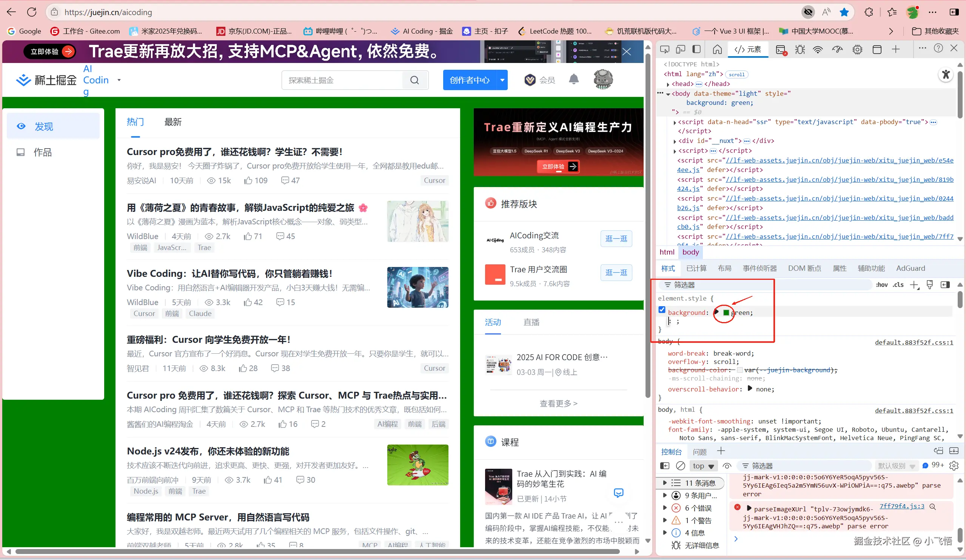Click 逛一逛 button for AICoding交流

616,239
